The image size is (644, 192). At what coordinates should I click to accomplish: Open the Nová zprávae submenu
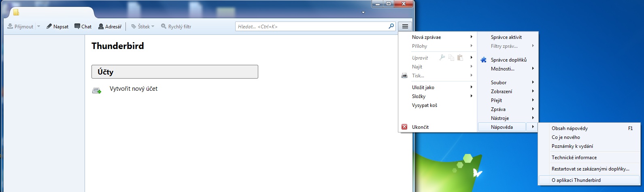(x=437, y=37)
